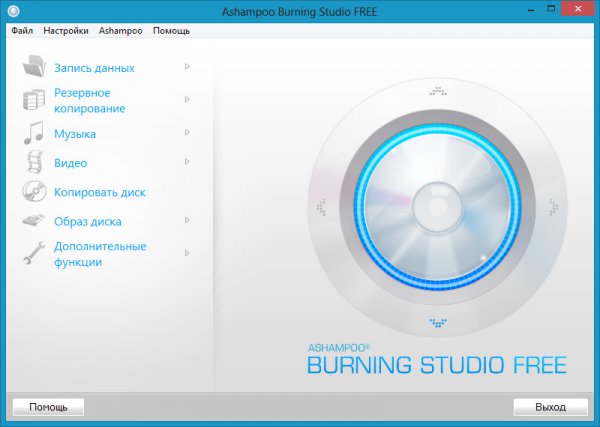600x427 pixels.
Task: Select Копировать диск
Action: (x=100, y=192)
